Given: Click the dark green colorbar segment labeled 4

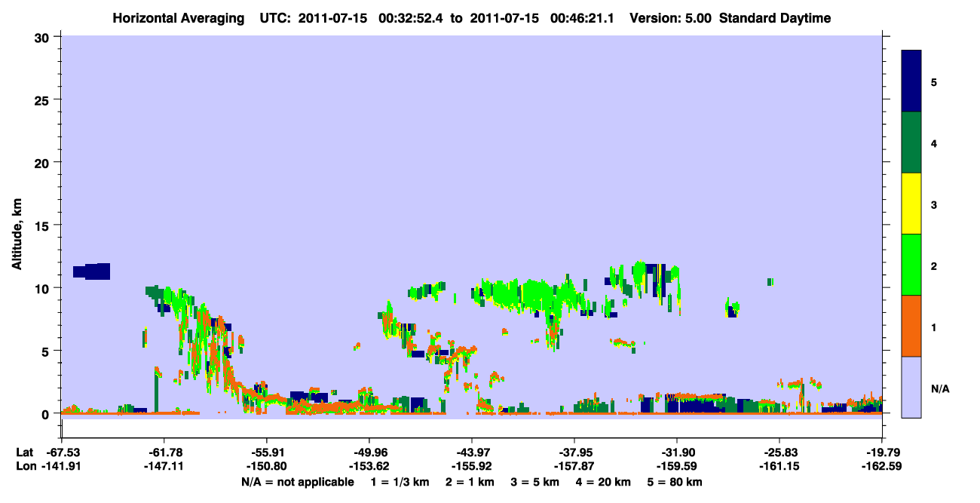Looking at the screenshot, I should click(911, 143).
